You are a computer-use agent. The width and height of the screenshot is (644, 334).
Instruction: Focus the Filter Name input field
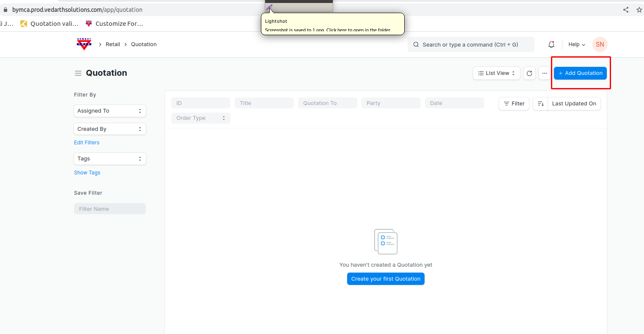coord(110,209)
